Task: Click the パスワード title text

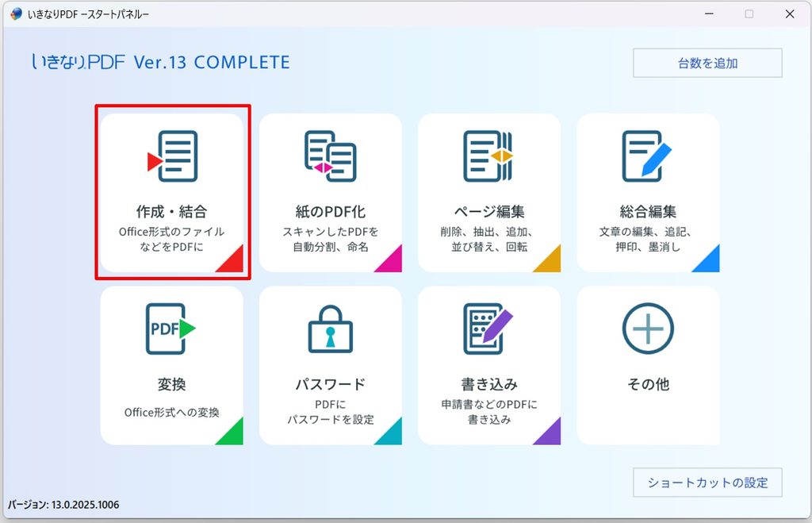Action: tap(331, 384)
